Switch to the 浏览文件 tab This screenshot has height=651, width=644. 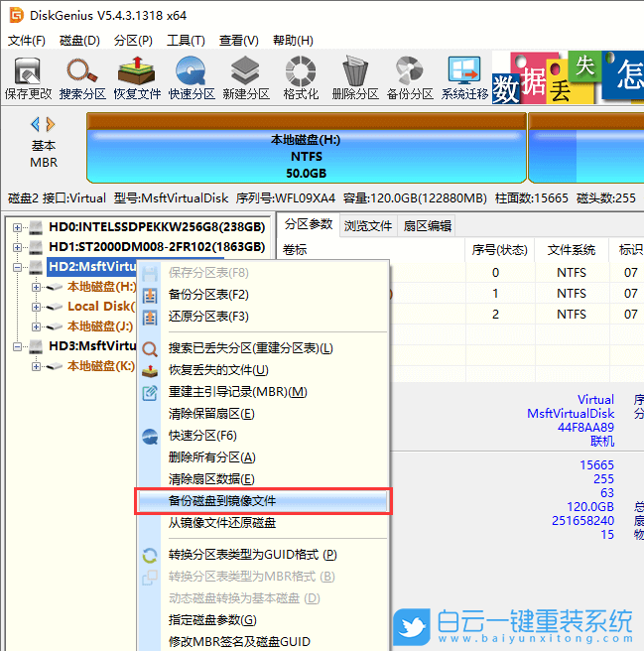[368, 226]
